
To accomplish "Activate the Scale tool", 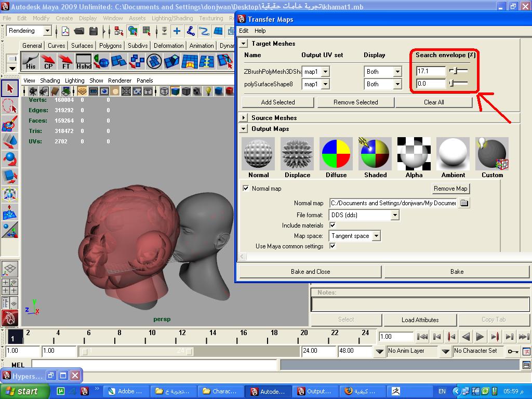I will click(x=10, y=177).
